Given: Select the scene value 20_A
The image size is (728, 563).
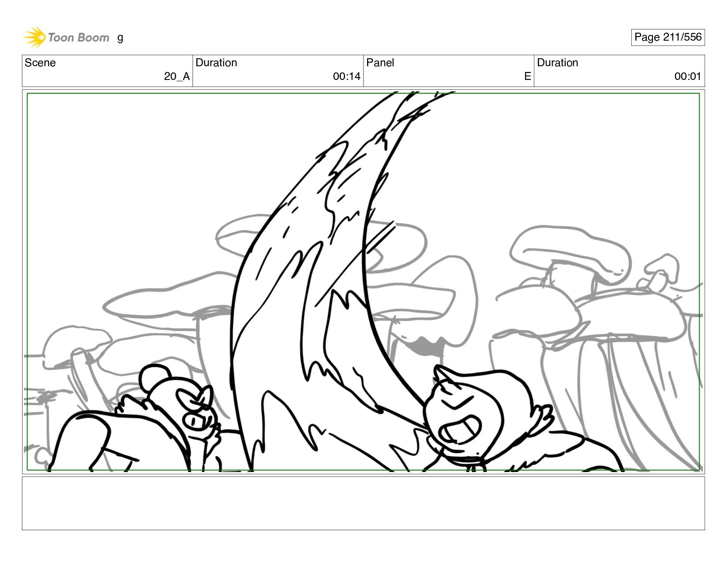Looking at the screenshot, I should click(176, 76).
